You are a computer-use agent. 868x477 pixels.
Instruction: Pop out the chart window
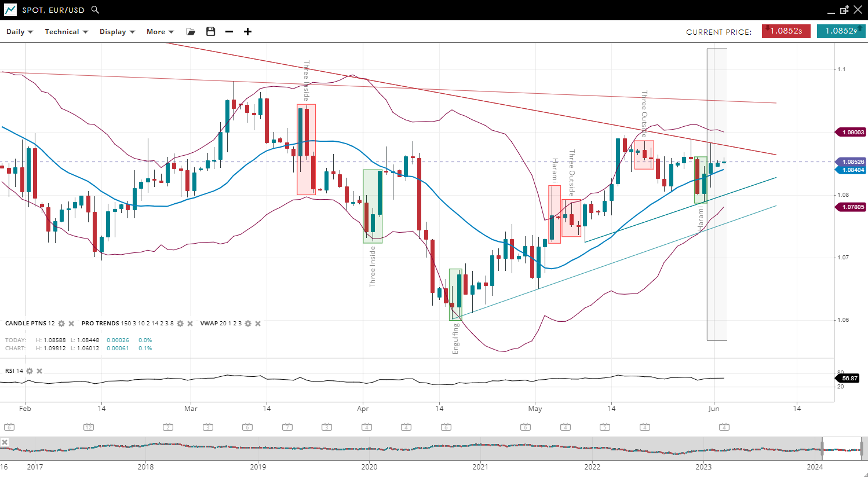pos(844,10)
